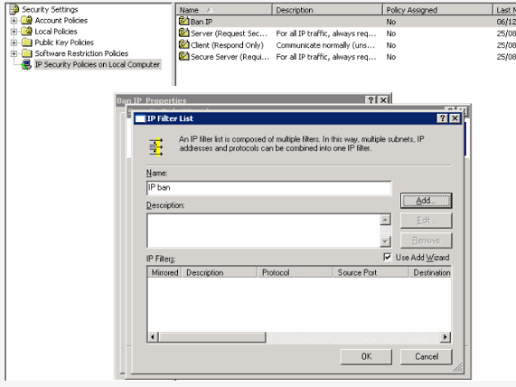Click the Name input field containing IP ban

point(269,188)
